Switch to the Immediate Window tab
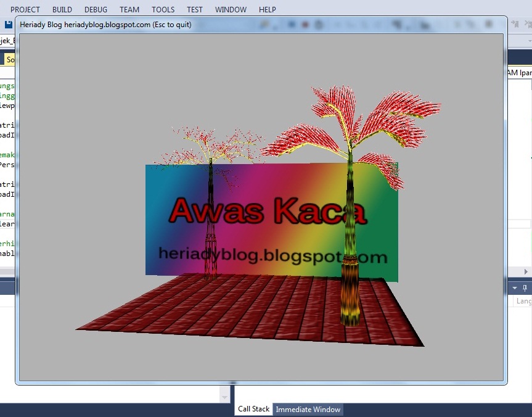 click(308, 408)
